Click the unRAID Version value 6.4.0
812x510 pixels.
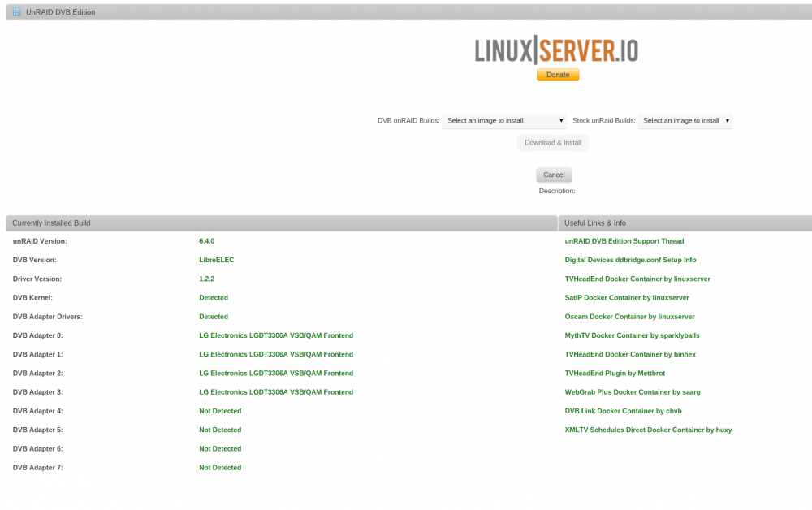pyautogui.click(x=206, y=241)
